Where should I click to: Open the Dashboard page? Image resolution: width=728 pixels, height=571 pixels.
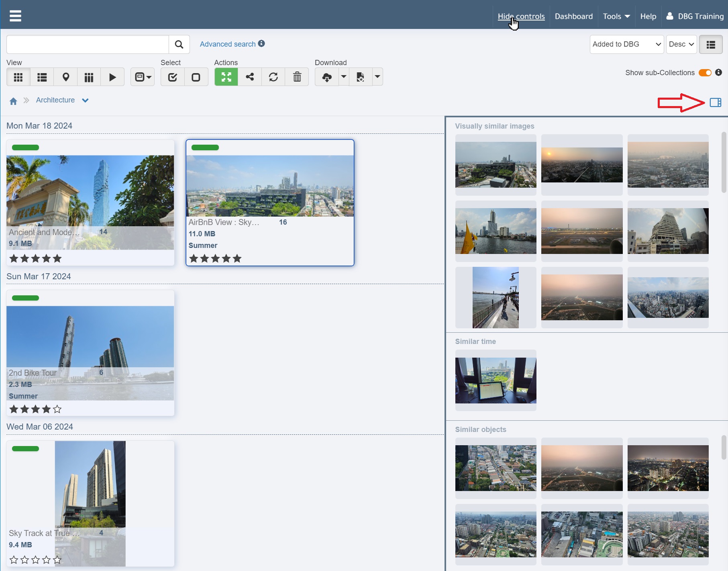point(573,16)
